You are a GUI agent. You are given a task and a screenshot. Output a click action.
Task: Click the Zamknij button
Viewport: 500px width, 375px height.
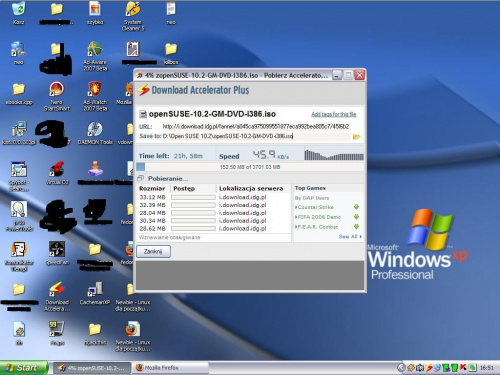click(x=153, y=251)
